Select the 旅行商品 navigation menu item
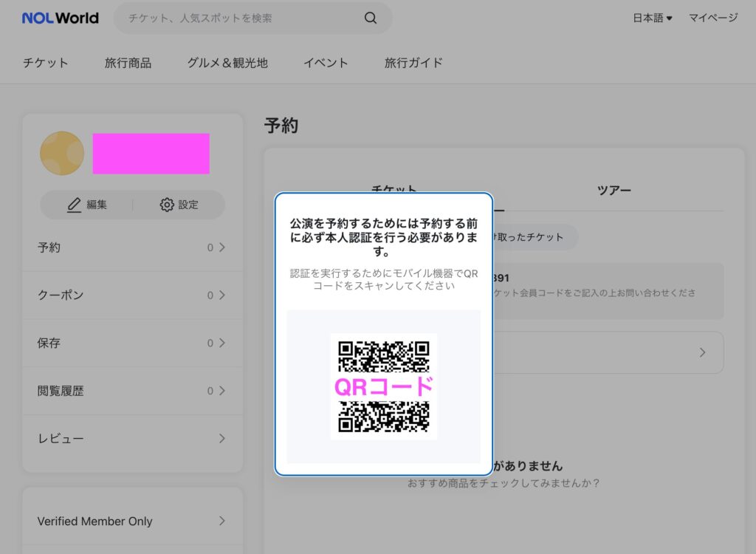756x554 pixels. [128, 63]
